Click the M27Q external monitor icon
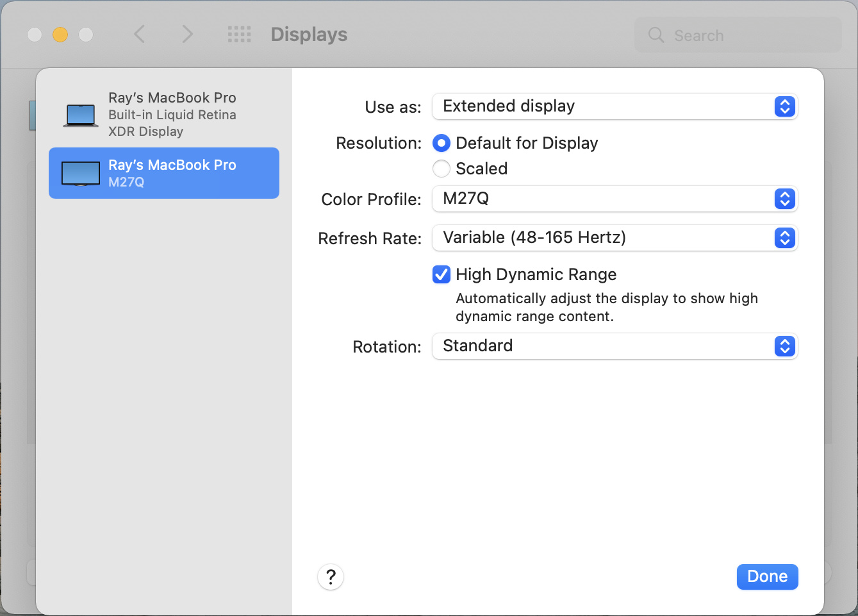Image resolution: width=858 pixels, height=616 pixels. (81, 173)
